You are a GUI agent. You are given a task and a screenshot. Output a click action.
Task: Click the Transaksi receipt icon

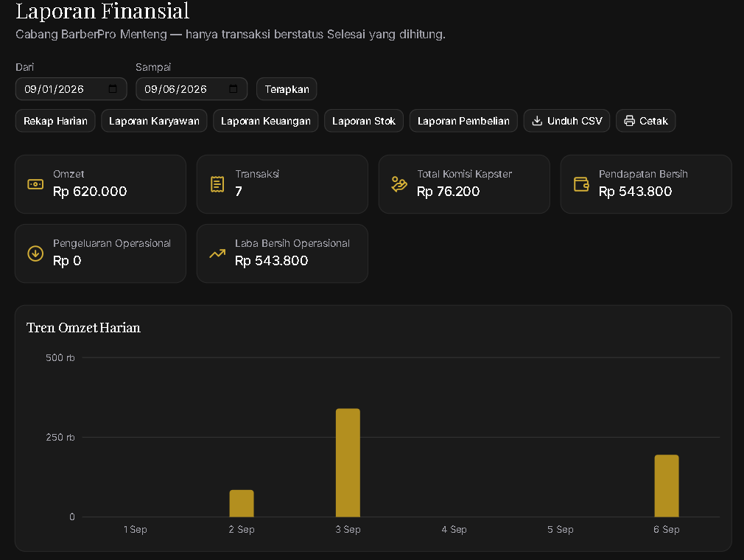click(217, 184)
